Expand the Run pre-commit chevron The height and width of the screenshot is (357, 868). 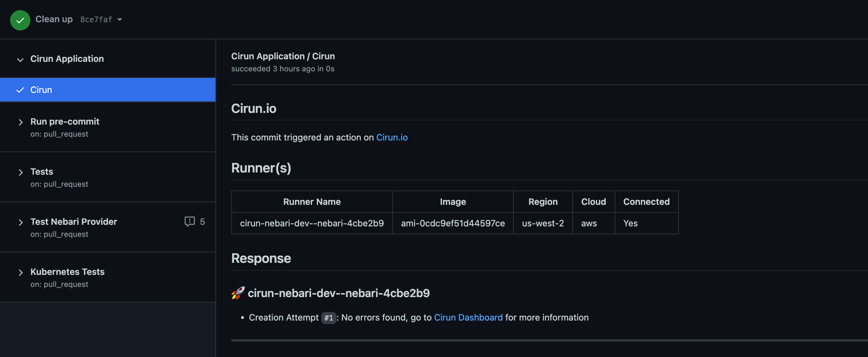(21, 122)
